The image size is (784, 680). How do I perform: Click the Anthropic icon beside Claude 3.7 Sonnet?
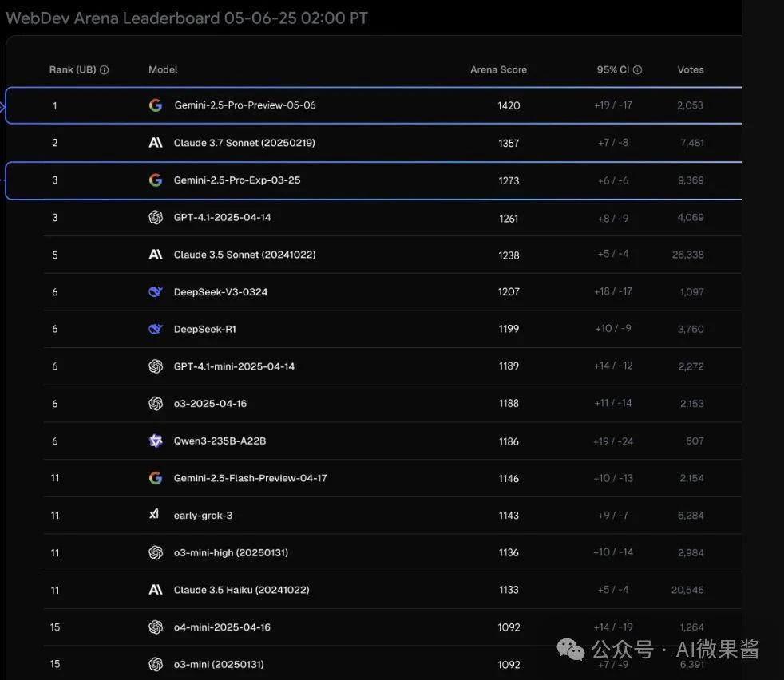point(156,143)
